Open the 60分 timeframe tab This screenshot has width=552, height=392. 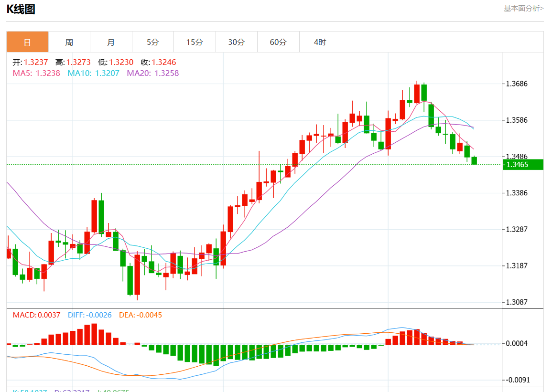point(278,42)
